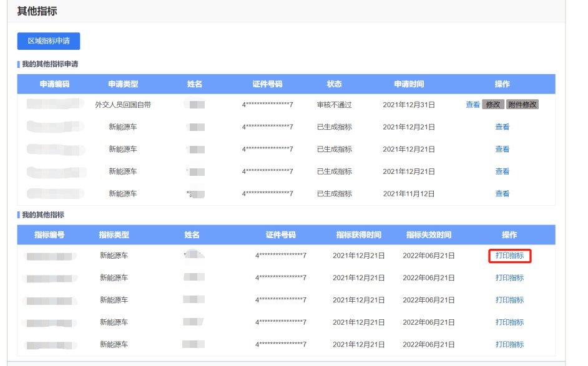This screenshot has height=366, width=588.
Task: Select the 指标失效时间 column header
Action: click(428, 235)
